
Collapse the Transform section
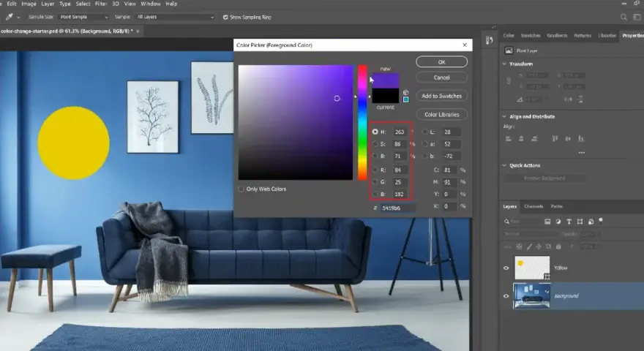click(x=504, y=64)
